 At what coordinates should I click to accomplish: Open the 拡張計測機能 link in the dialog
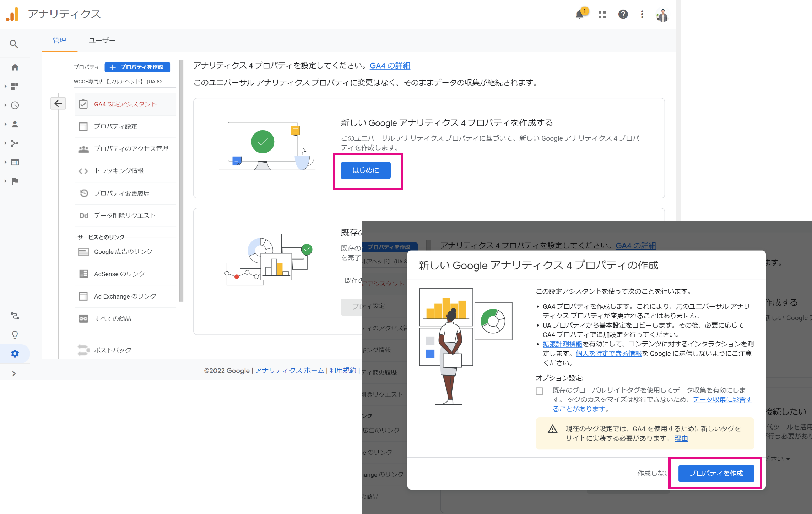click(x=562, y=344)
